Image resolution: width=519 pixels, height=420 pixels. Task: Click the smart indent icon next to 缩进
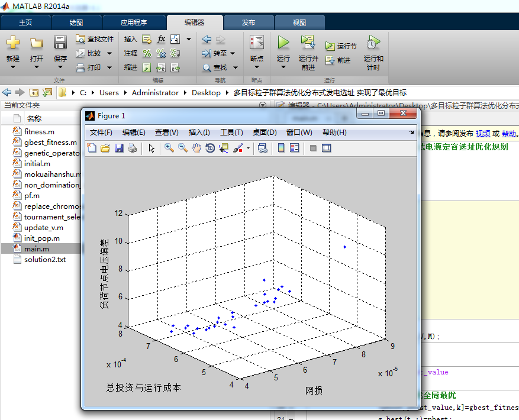(147, 68)
